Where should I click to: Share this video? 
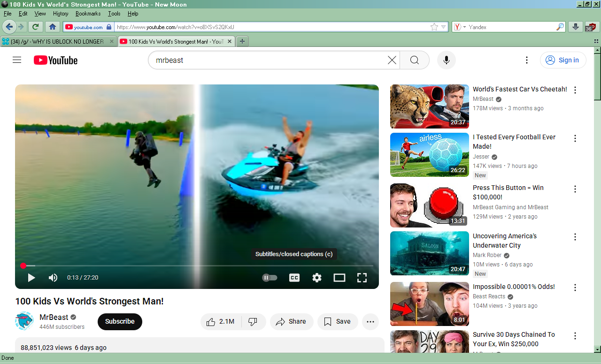292,321
